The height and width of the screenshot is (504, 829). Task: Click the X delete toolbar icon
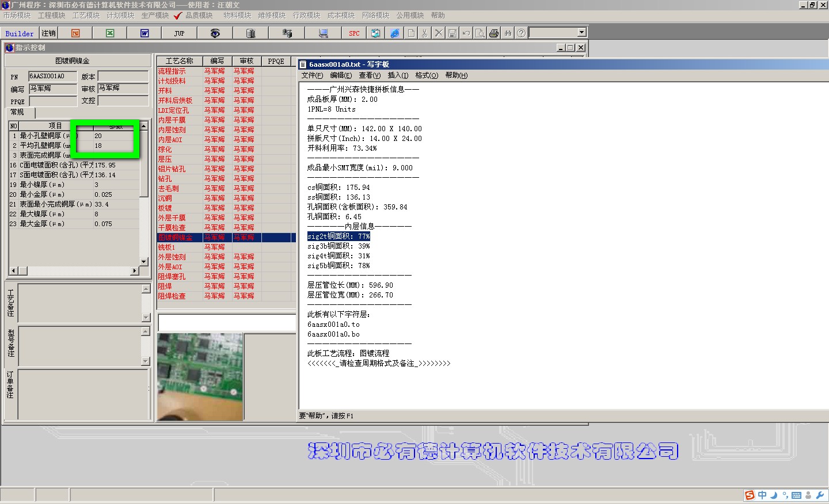pos(439,33)
